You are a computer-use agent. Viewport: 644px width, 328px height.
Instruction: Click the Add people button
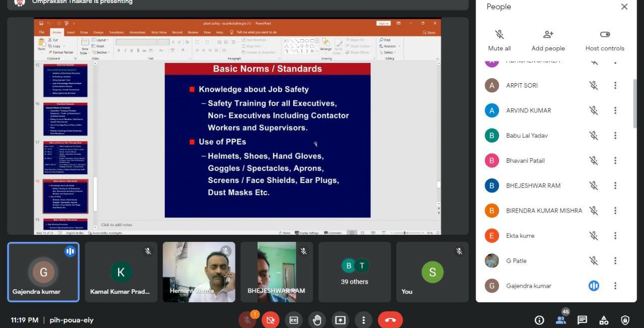(548, 40)
